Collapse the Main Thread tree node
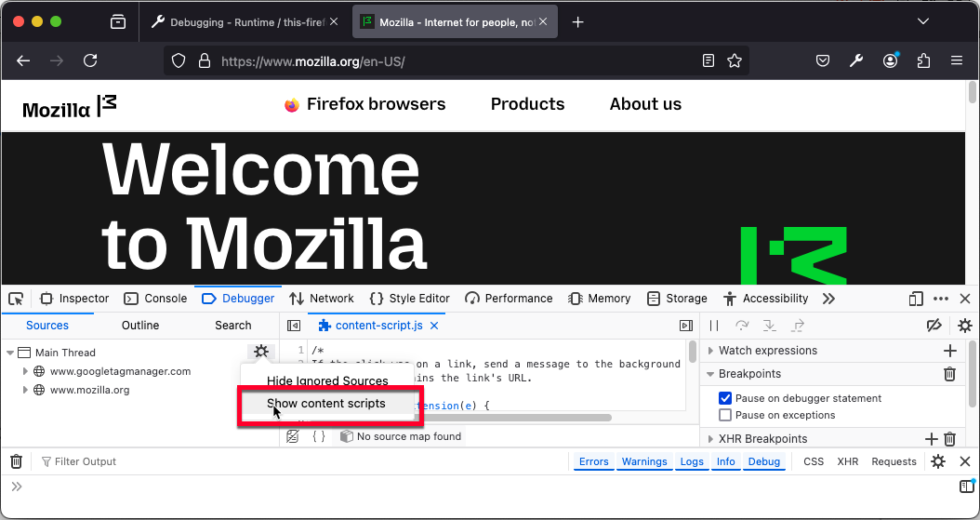This screenshot has width=980, height=520. click(10, 353)
